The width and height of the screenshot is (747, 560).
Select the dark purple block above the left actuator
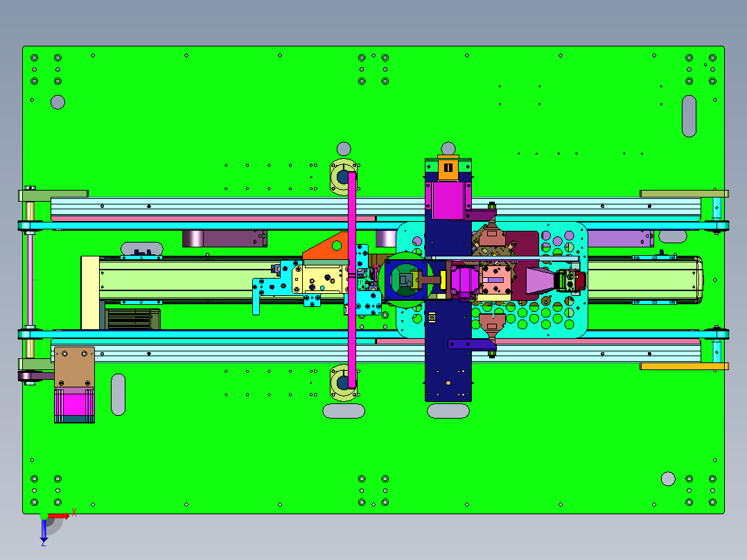225,238
